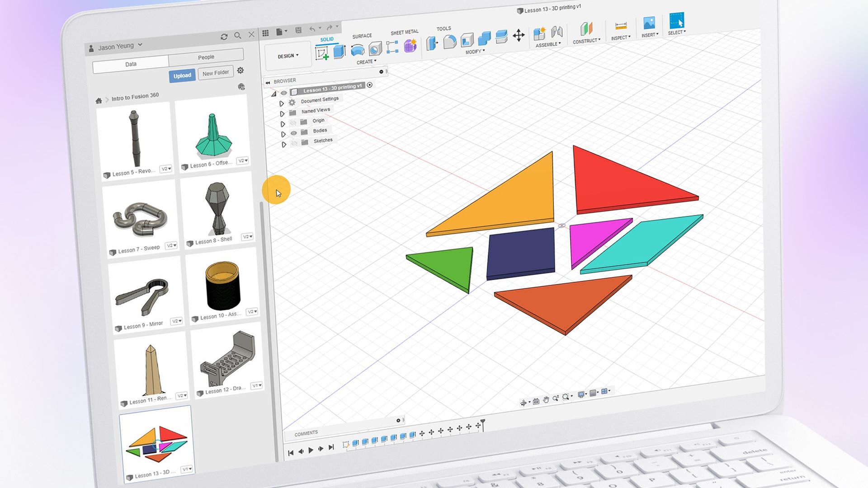Toggle visibility of the Origin folder
This screenshot has width=868, height=488.
point(292,123)
